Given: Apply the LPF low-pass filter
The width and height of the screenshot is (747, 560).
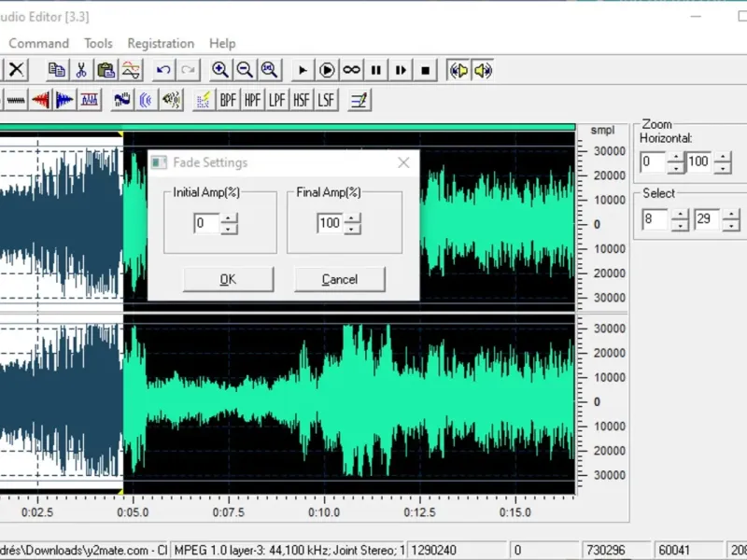Looking at the screenshot, I should click(277, 100).
